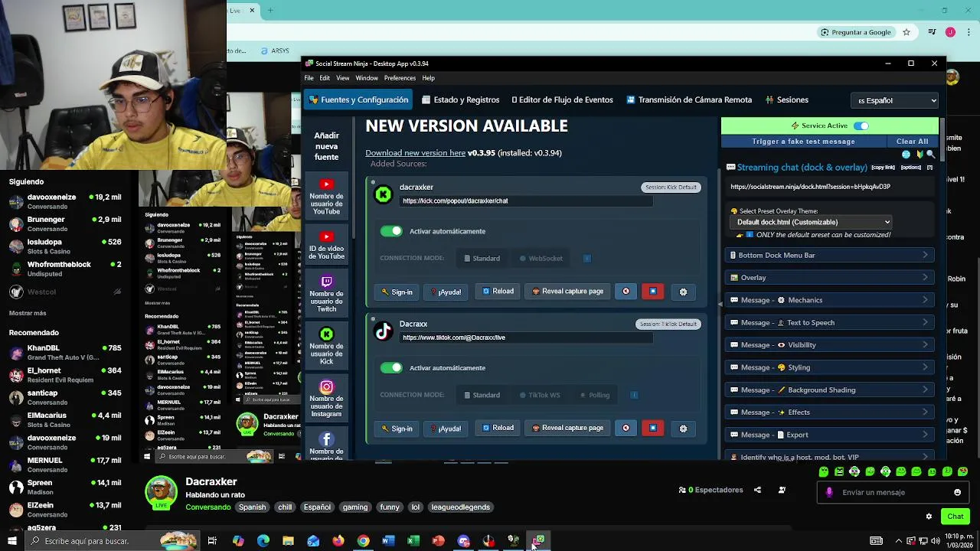The image size is (980, 551).
Task: Add Instagram username source
Action: coord(326,399)
